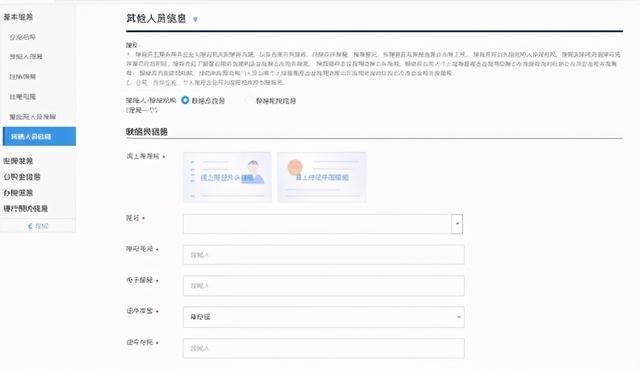Open the empty combo box dropdown arrow

pyautogui.click(x=457, y=224)
